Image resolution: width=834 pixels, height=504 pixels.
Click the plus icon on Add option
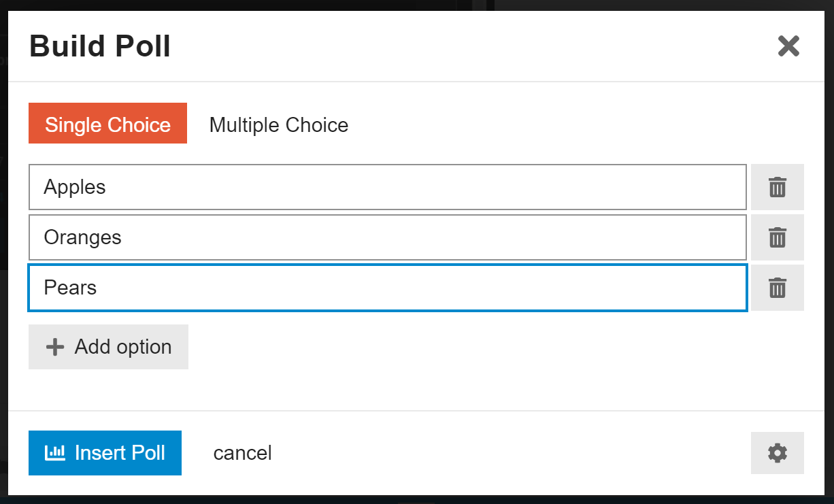(x=54, y=347)
